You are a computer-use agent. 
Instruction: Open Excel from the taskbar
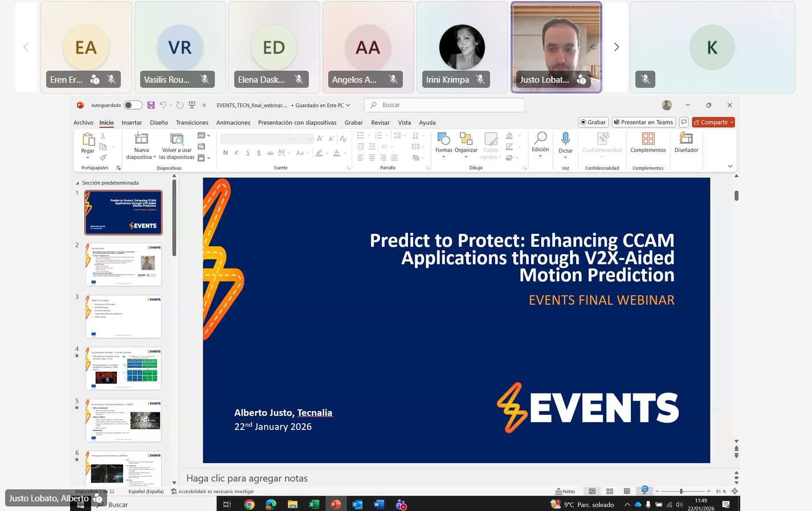pyautogui.click(x=314, y=504)
